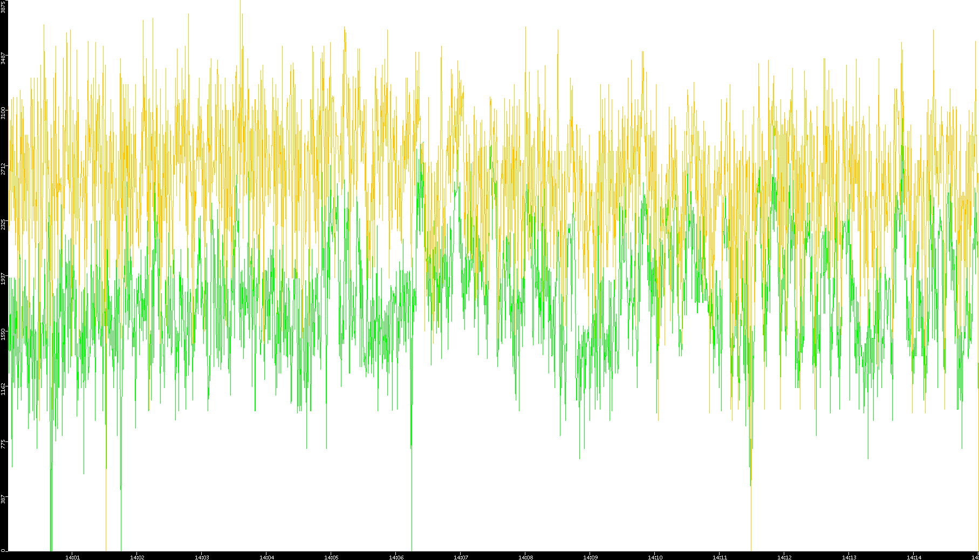Select the 14:09 tick label
979x560 pixels.
tap(590, 557)
